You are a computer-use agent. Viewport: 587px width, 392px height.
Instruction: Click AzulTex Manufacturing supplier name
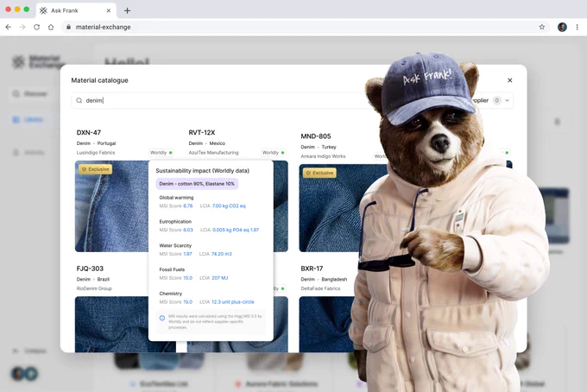click(x=213, y=152)
